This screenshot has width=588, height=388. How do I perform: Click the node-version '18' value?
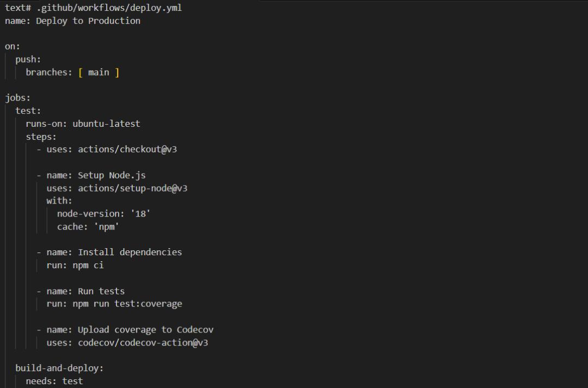pyautogui.click(x=140, y=214)
